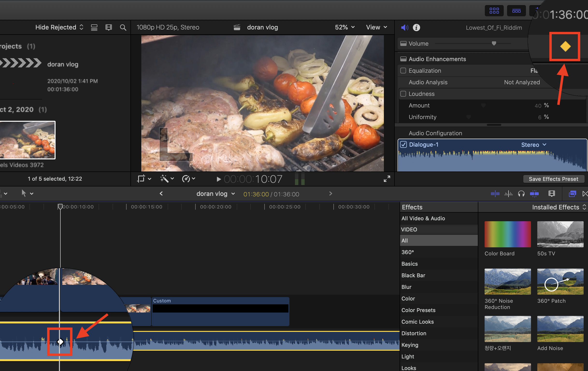Enable the Loudness checkbox

point(403,94)
